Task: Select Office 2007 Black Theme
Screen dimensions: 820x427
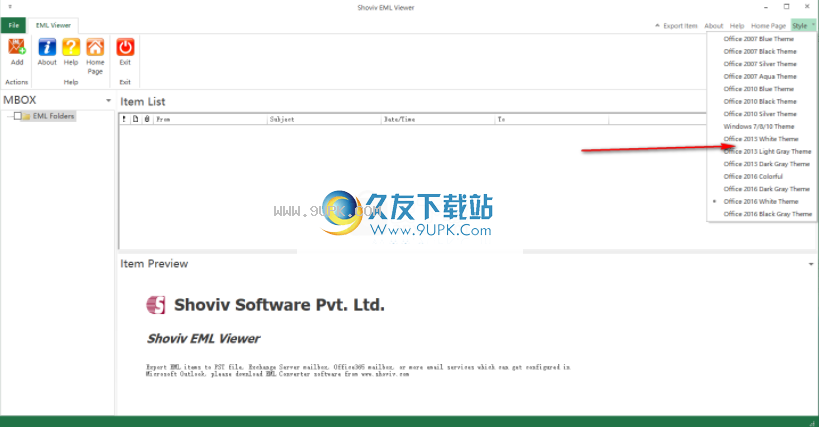Action: pos(761,52)
